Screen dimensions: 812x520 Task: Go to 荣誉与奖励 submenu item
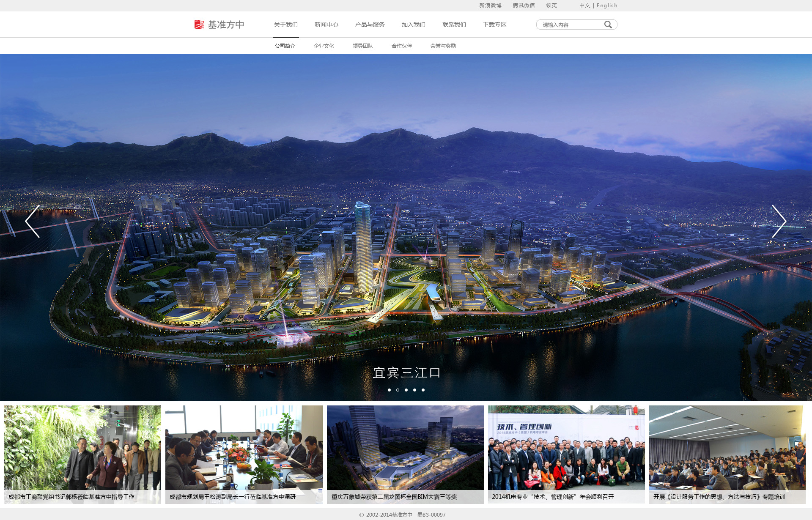(443, 46)
